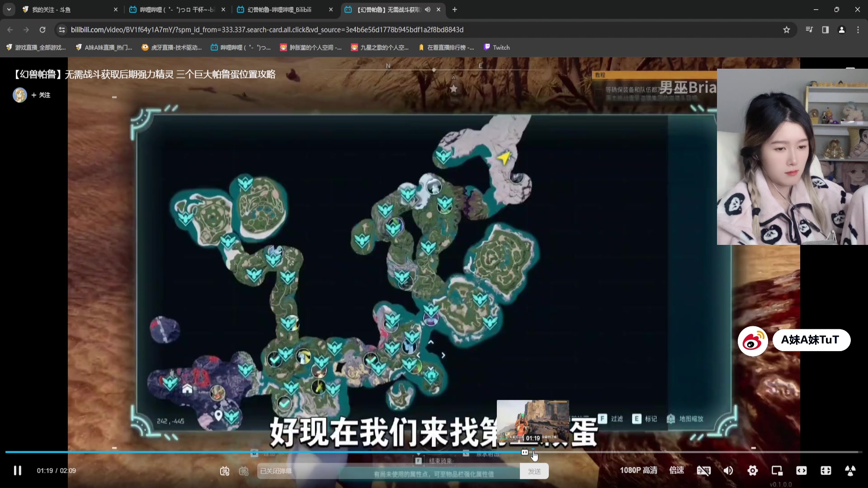The image size is (868, 488).
Task: Close the '我的关注 - 斗鱼' tab
Action: [115, 9]
